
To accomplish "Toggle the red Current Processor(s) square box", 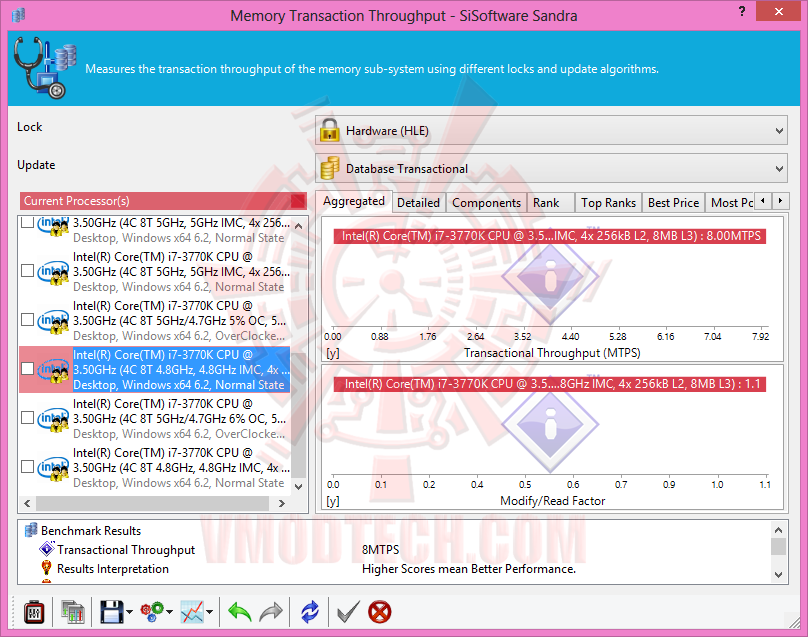I will [298, 201].
